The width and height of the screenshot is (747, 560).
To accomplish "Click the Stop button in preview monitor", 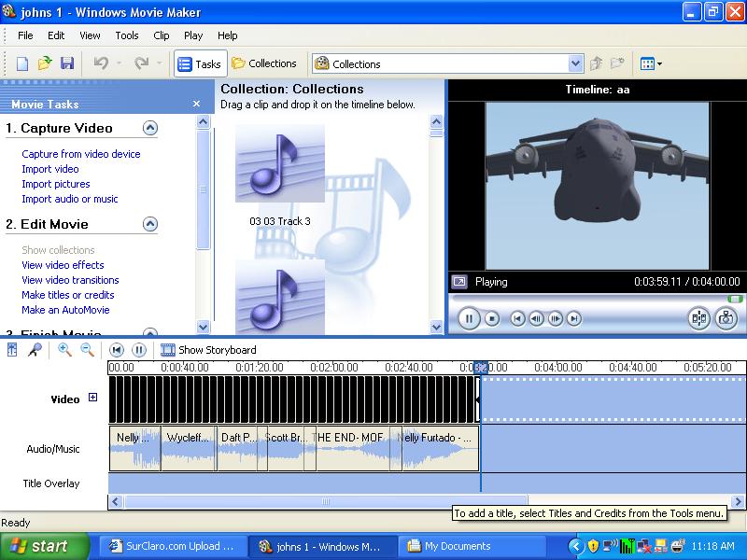I will (x=492, y=318).
